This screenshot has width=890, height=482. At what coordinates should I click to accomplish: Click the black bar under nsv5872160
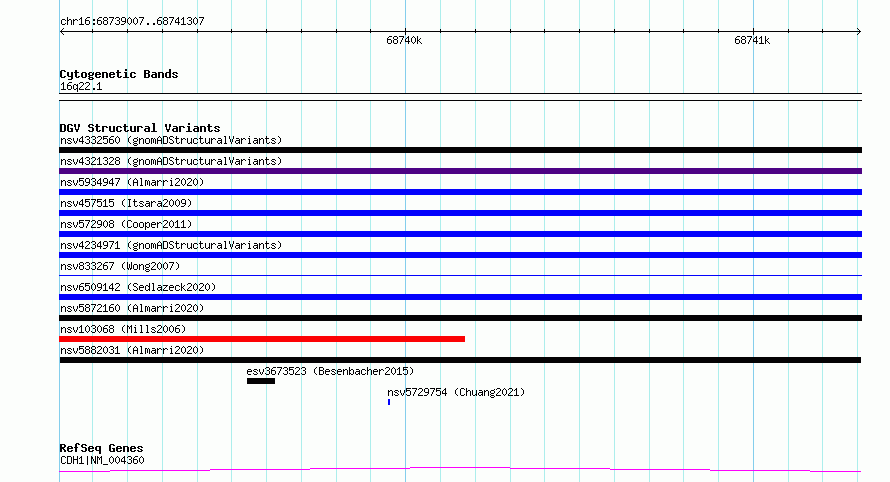pyautogui.click(x=460, y=318)
